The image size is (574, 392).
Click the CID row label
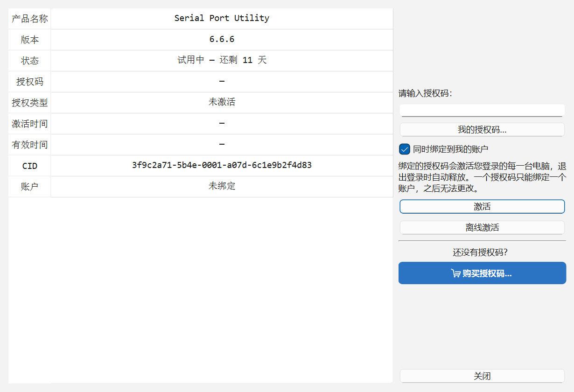30,166
